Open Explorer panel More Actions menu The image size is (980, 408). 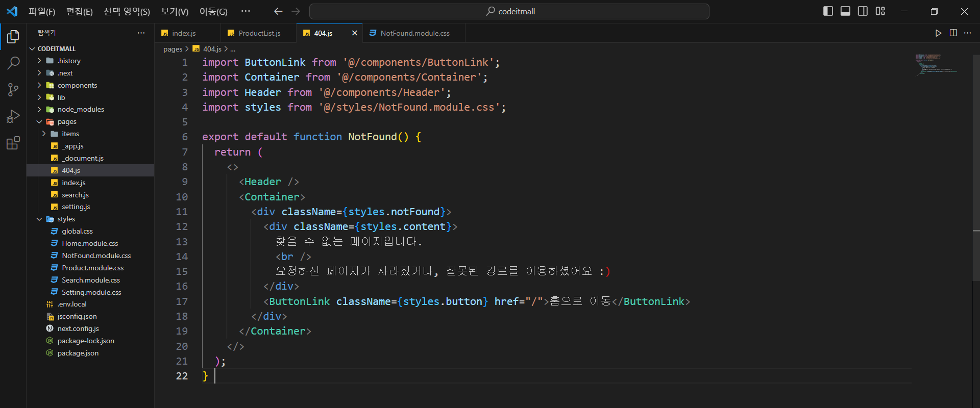pos(141,33)
